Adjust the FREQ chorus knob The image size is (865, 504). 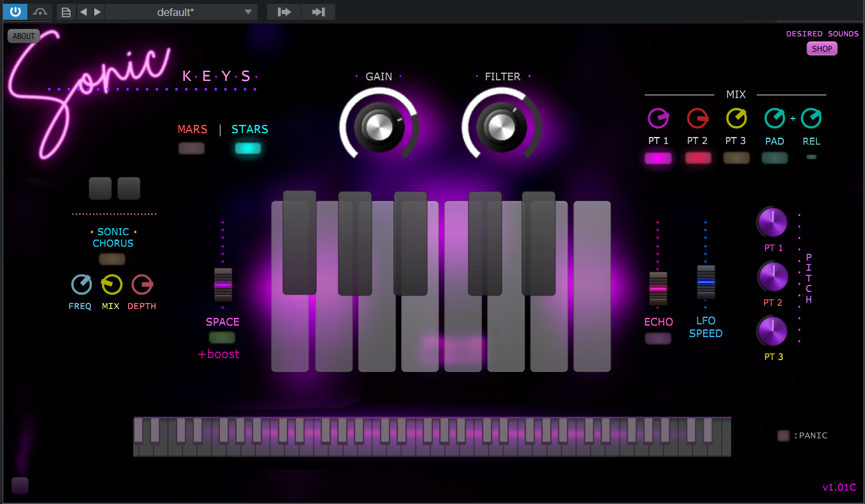(80, 285)
